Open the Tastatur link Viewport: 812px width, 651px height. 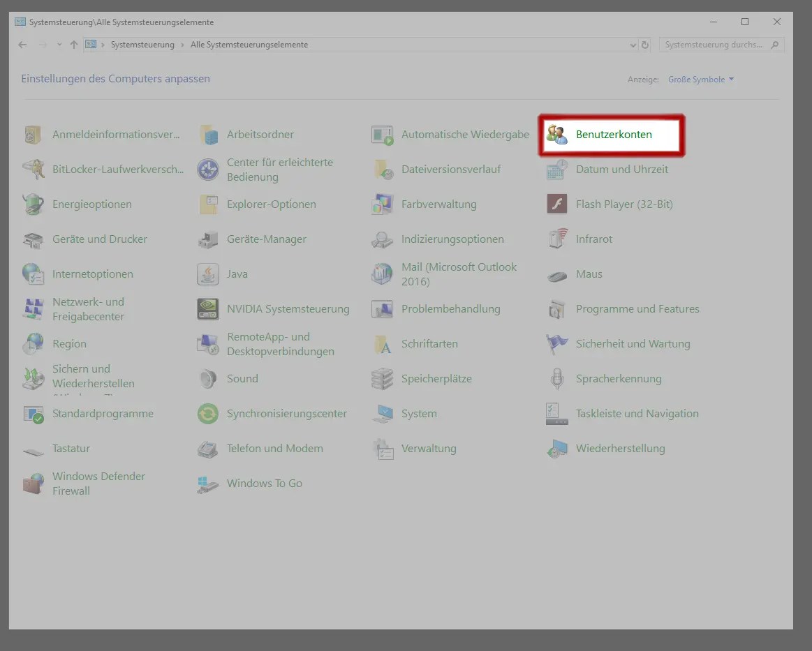pyautogui.click(x=71, y=448)
